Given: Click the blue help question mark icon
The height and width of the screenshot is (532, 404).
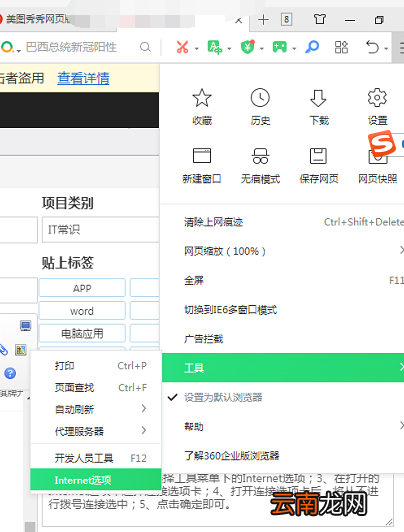Looking at the screenshot, I should (10, 373).
